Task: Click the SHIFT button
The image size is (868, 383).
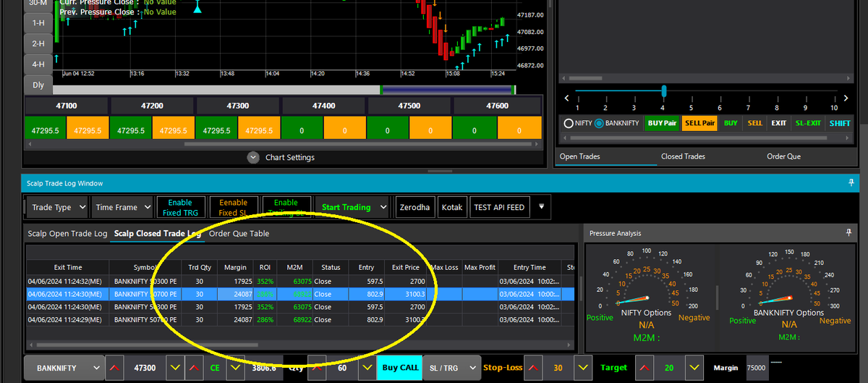Action: 840,123
